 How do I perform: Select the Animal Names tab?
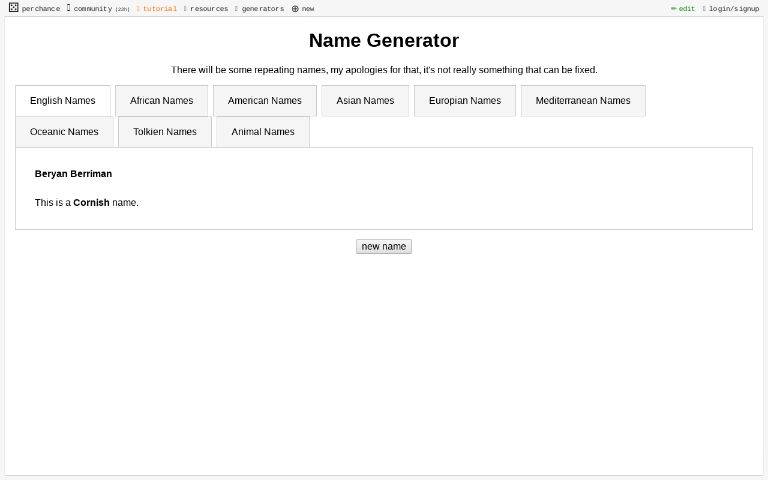pyautogui.click(x=262, y=132)
